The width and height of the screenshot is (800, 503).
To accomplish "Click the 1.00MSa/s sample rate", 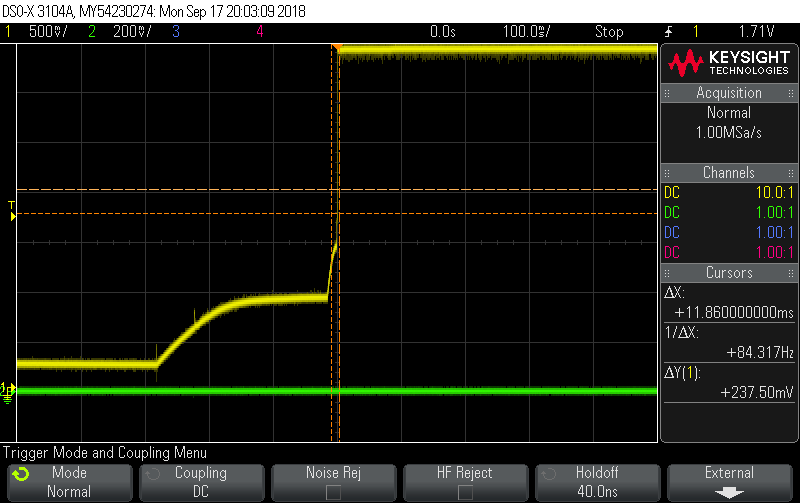I will click(729, 133).
